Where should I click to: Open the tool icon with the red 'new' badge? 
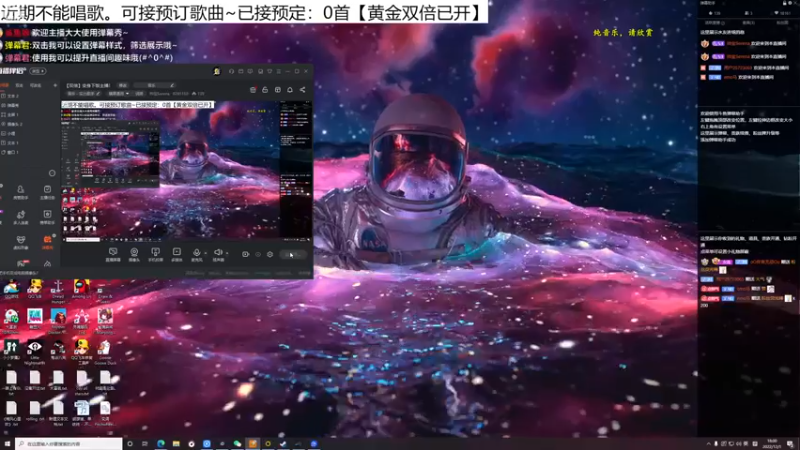pos(22,264)
